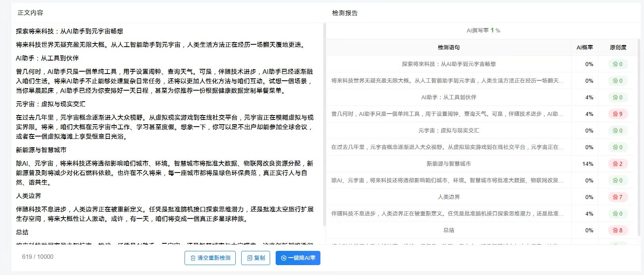Click the 14% AI probability cell
Screen dimensions: 644x275
tap(587, 164)
